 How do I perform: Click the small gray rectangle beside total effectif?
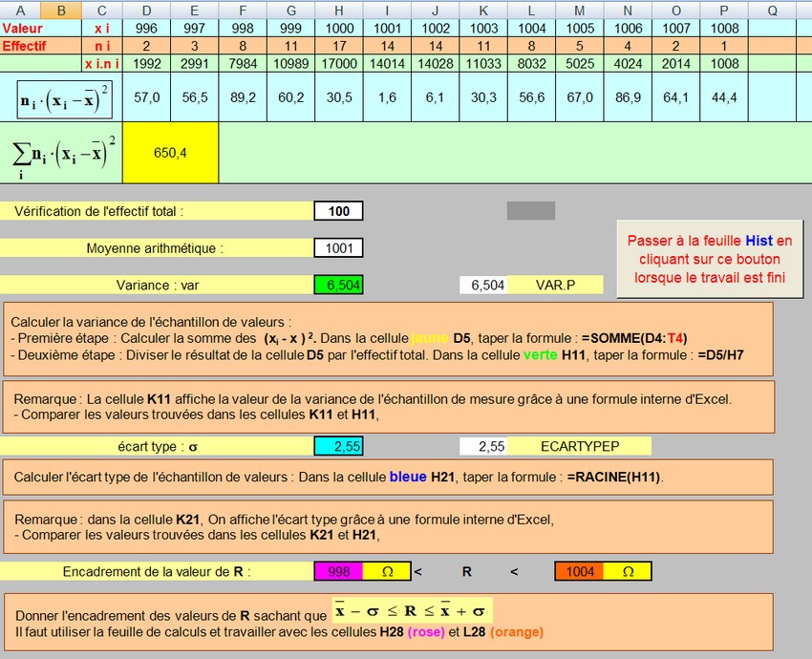530,211
